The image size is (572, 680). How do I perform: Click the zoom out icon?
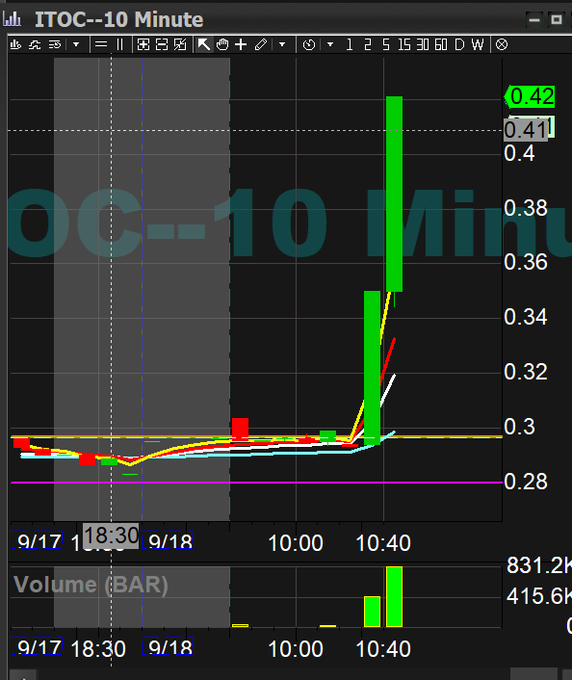[162, 44]
